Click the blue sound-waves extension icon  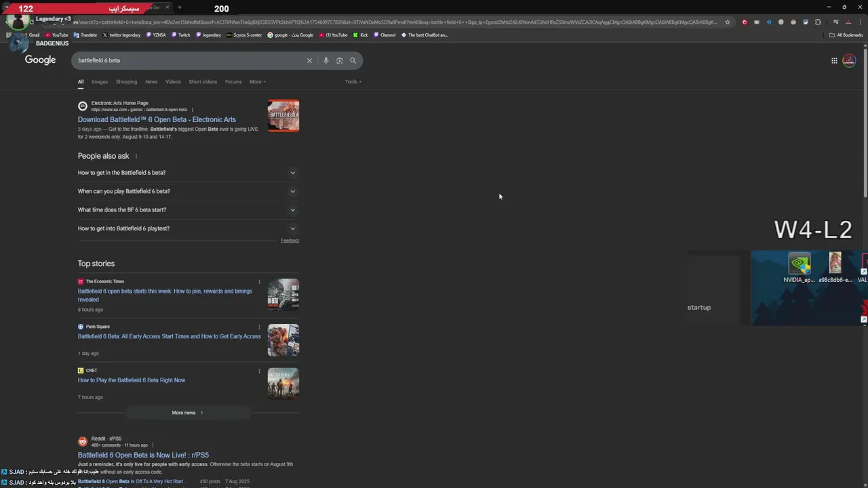pyautogui.click(x=769, y=22)
